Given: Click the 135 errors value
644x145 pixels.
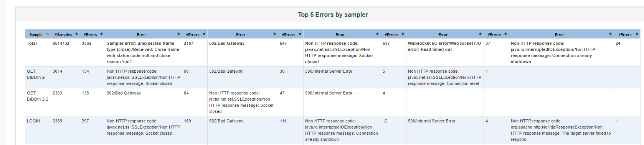Looking at the screenshot, I should coord(85,93).
